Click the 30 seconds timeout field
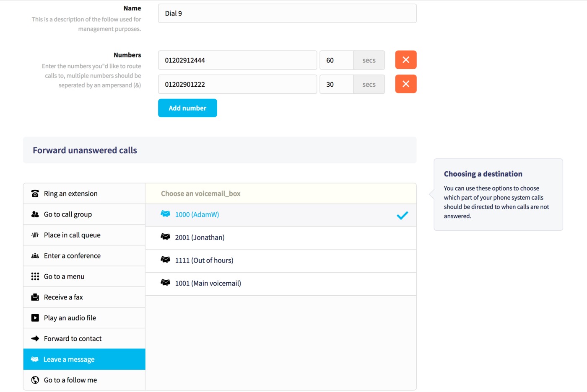 click(337, 84)
